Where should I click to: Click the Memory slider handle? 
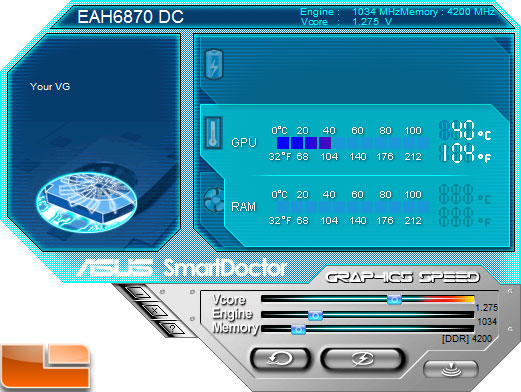pos(298,330)
